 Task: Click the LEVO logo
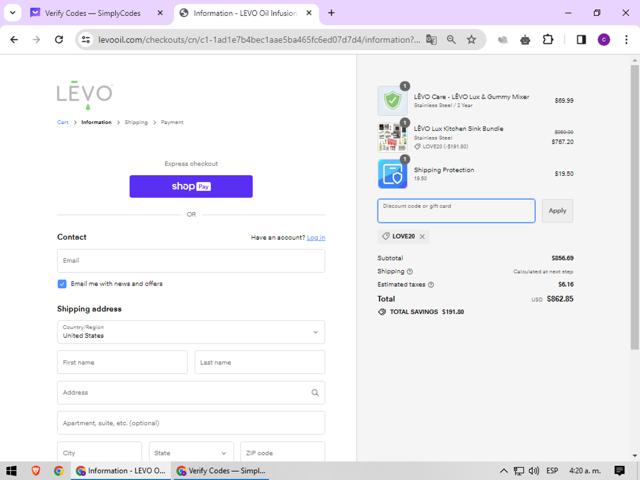tap(84, 95)
